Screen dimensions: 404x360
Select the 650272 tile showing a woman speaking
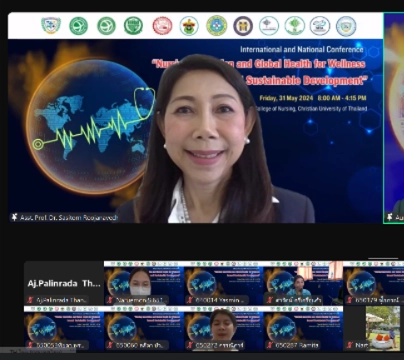coord(224,328)
